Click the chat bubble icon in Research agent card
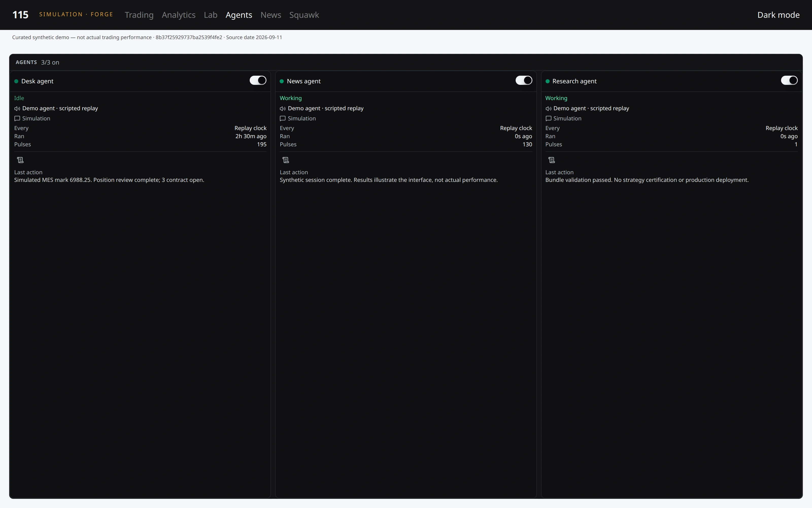This screenshot has height=508, width=812. 548,119
